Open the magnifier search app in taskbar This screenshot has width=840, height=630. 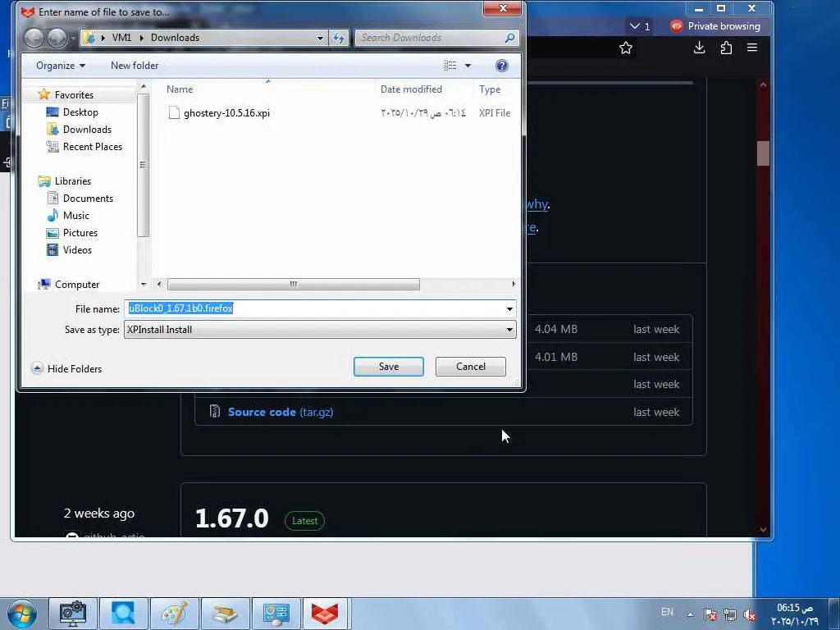(x=124, y=614)
